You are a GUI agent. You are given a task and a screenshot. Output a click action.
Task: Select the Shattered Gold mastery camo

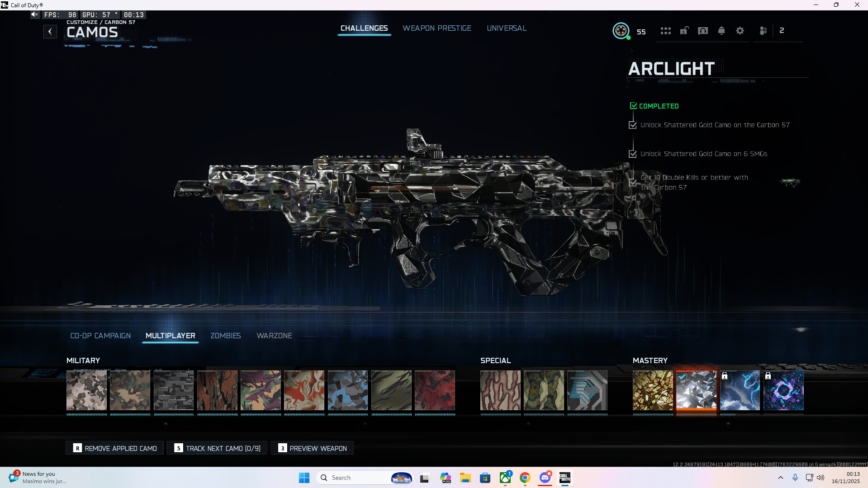pos(653,390)
